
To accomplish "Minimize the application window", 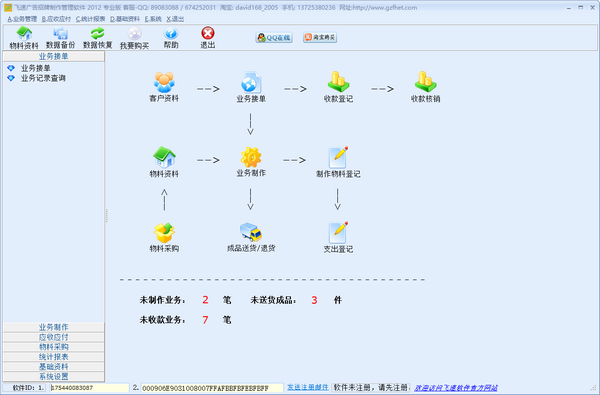I will [x=569, y=7].
